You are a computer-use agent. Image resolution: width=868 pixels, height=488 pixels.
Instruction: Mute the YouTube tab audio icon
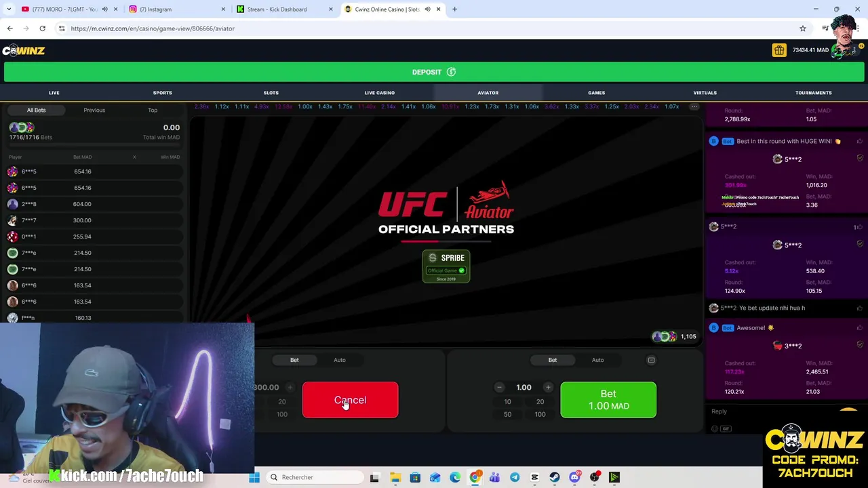coord(104,9)
